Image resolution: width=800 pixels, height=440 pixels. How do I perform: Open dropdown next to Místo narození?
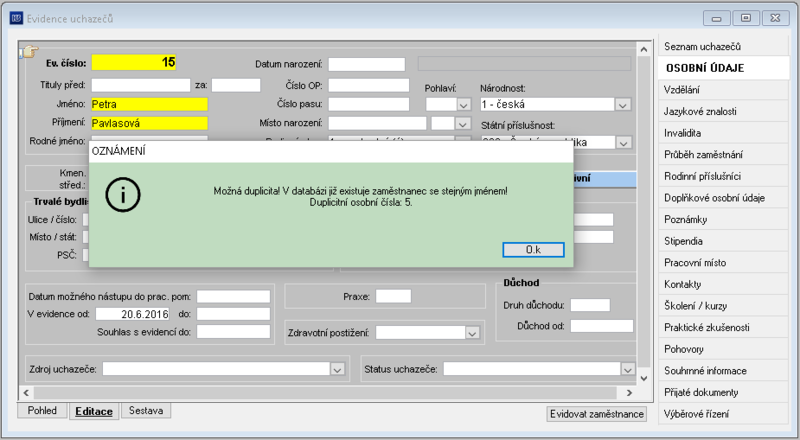(x=462, y=124)
